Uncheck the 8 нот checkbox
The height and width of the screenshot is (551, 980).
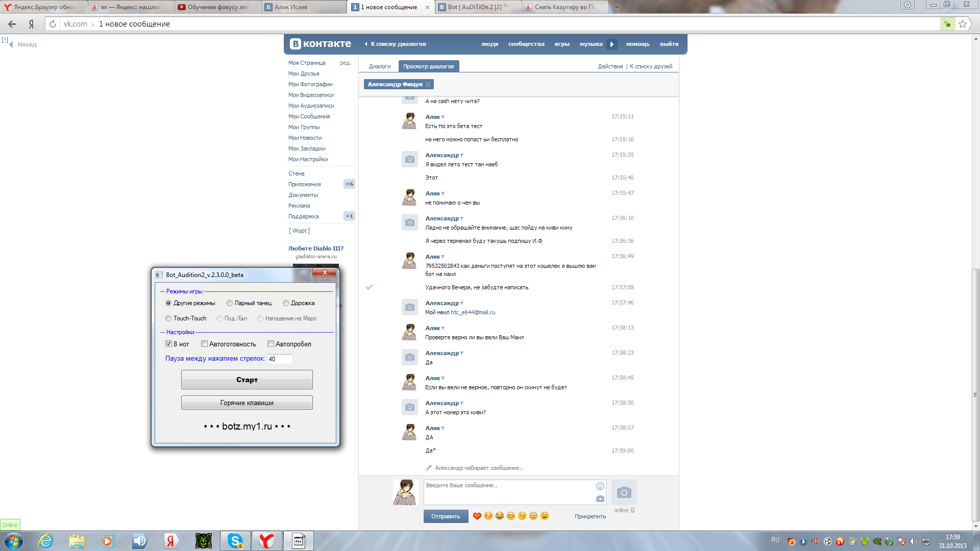(x=169, y=344)
